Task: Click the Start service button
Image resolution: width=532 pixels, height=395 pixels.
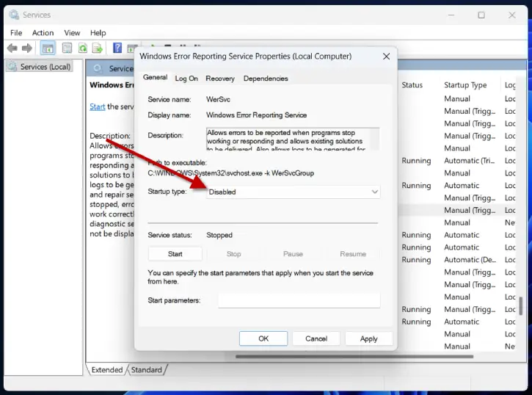Action: 175,254
